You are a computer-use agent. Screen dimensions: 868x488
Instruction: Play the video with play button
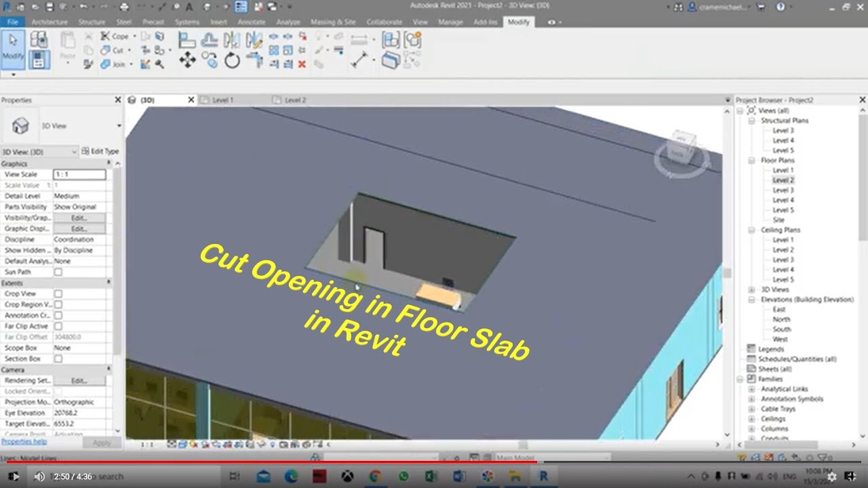click(14, 476)
